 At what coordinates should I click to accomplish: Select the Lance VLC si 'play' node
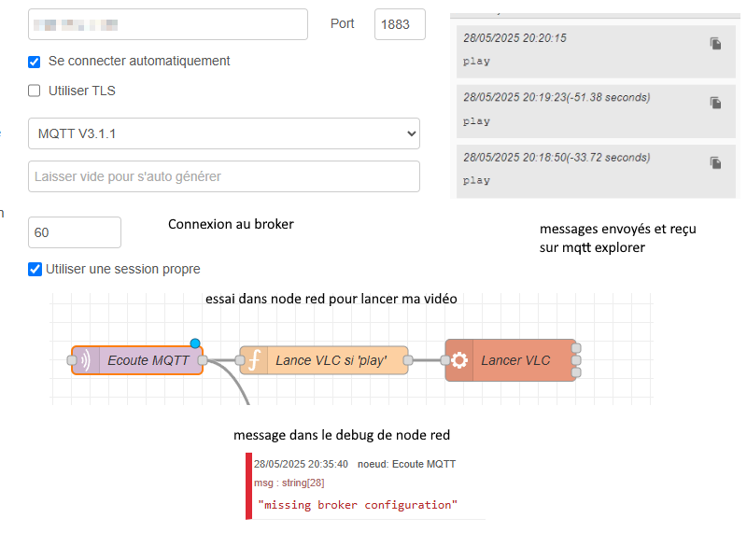pos(333,360)
